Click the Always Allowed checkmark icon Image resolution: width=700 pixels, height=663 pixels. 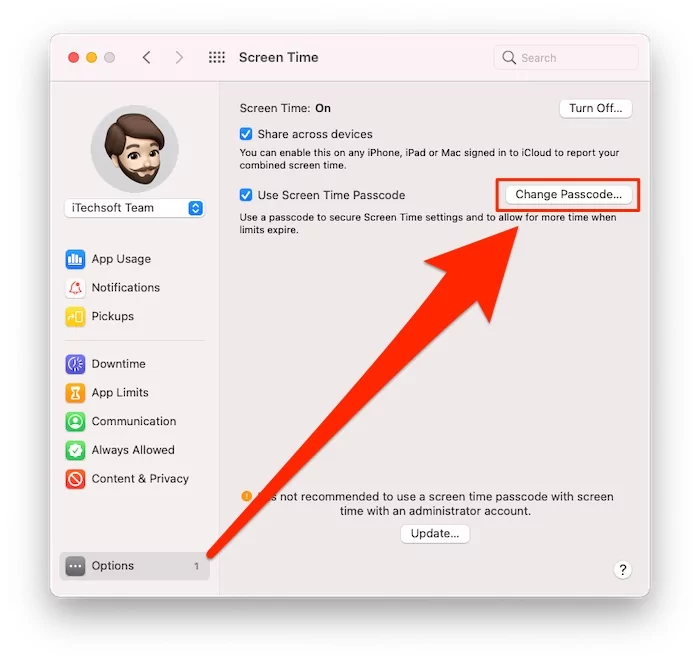pos(75,450)
